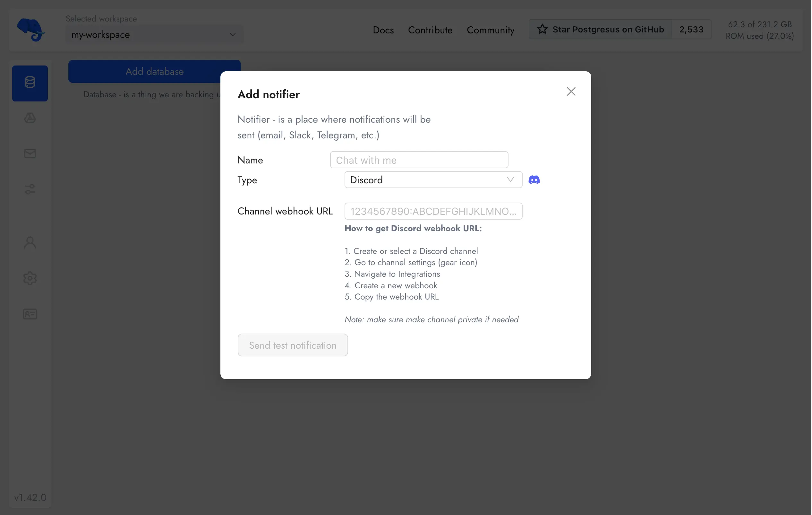Click the Contribute navigation link
Viewport: 812px width, 515px height.
click(x=430, y=30)
